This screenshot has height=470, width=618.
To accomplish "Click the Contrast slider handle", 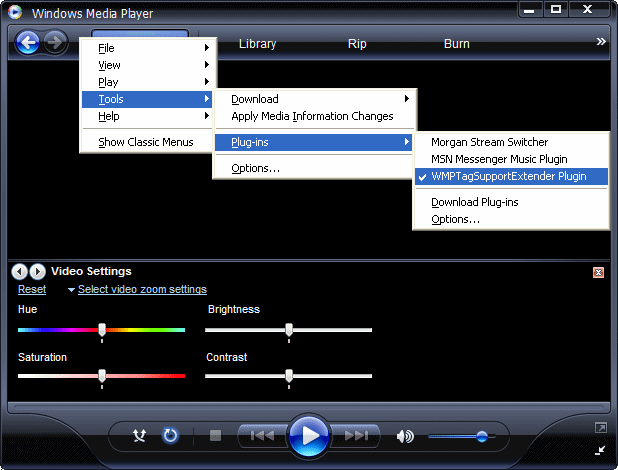I will tap(289, 376).
